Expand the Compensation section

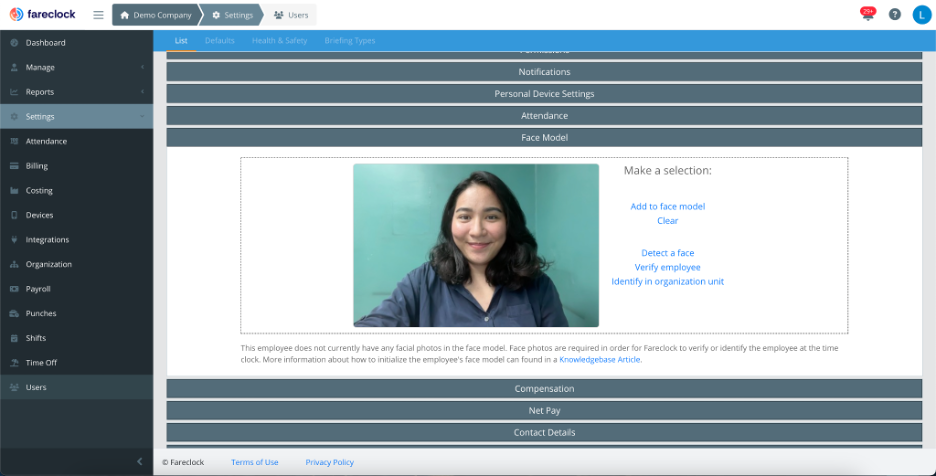[x=544, y=389]
